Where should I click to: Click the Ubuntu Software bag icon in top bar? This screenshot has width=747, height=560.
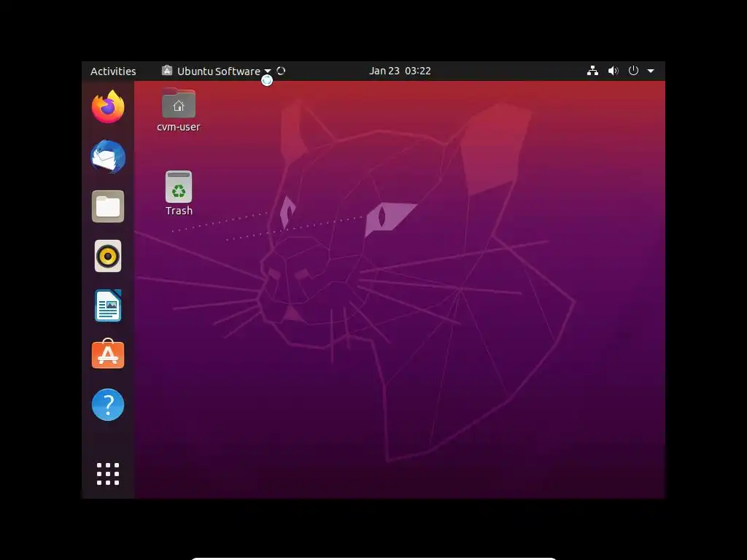tap(167, 71)
